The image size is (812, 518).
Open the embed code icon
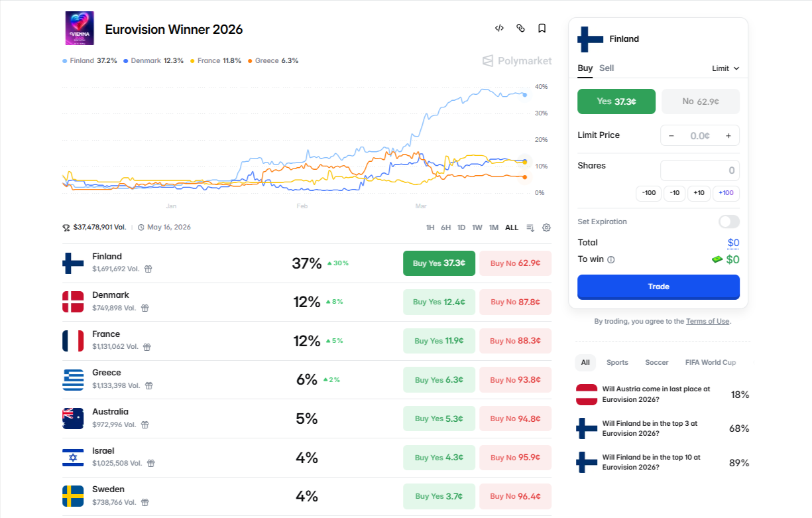[499, 28]
